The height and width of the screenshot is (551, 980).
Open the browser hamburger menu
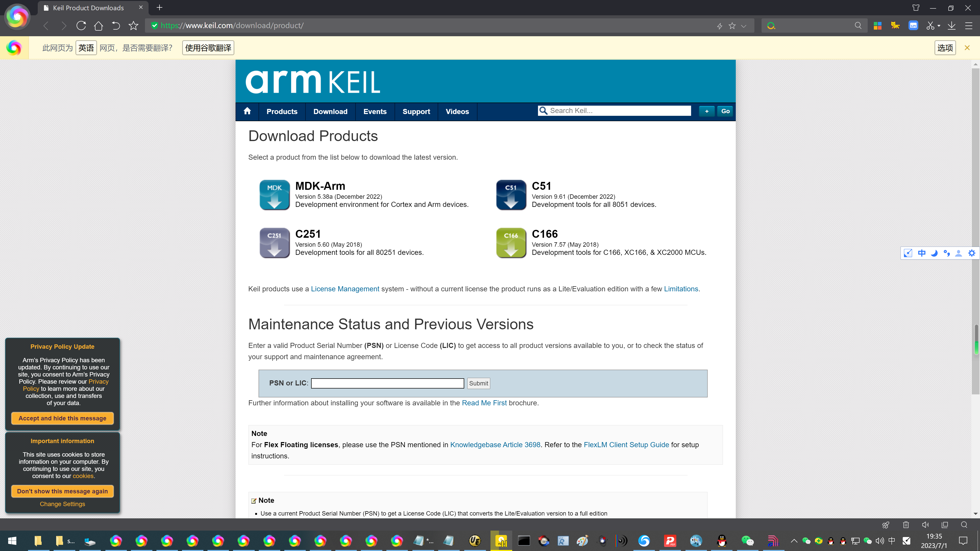pos(969,26)
